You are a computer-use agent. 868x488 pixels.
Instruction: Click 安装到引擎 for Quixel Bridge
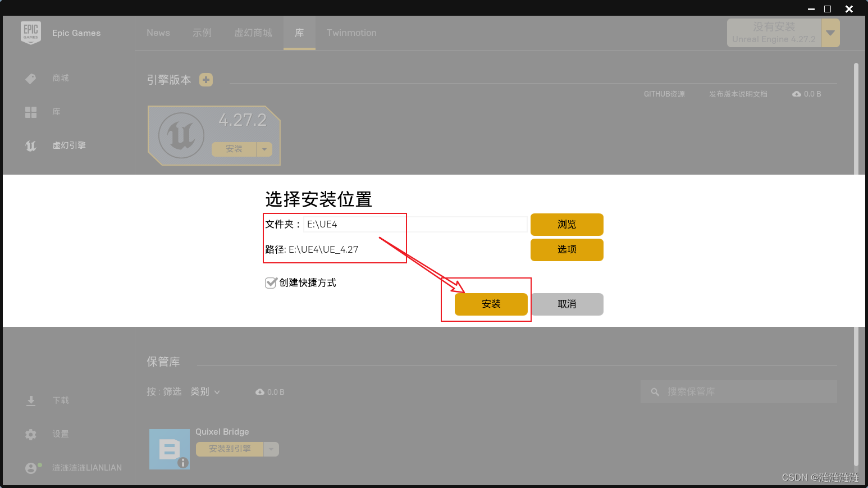230,449
